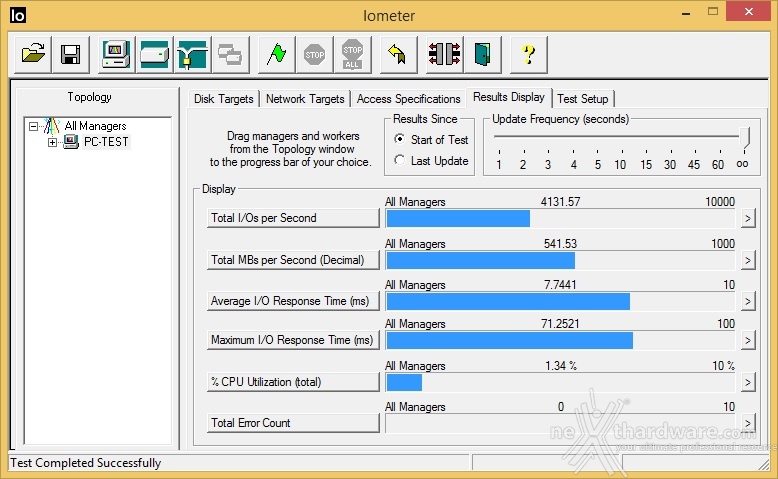Click the Test Completed Successfully status text
This screenshot has height=479, width=778.
[85, 463]
